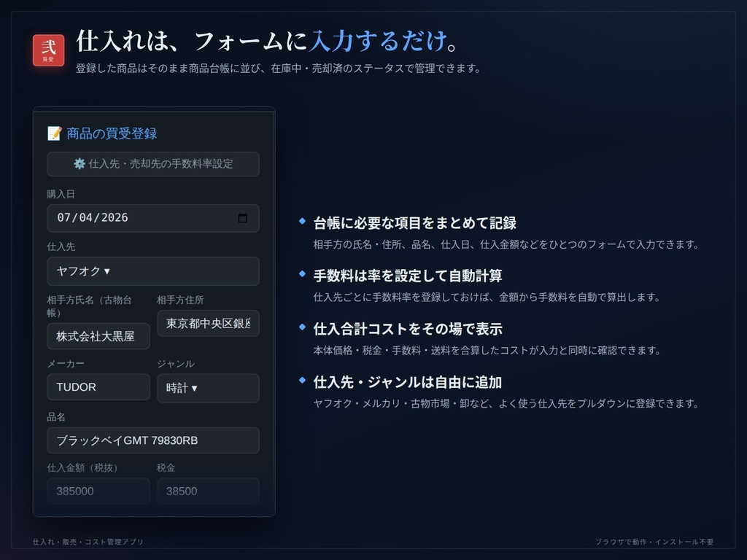Click the メーカー field containing TUDOR
This screenshot has width=747, height=560.
[98, 387]
